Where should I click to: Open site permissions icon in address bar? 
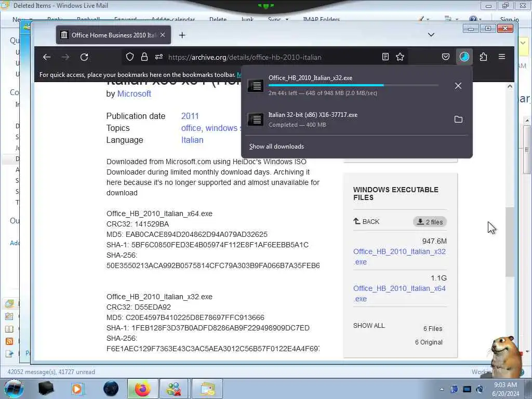pyautogui.click(x=159, y=57)
